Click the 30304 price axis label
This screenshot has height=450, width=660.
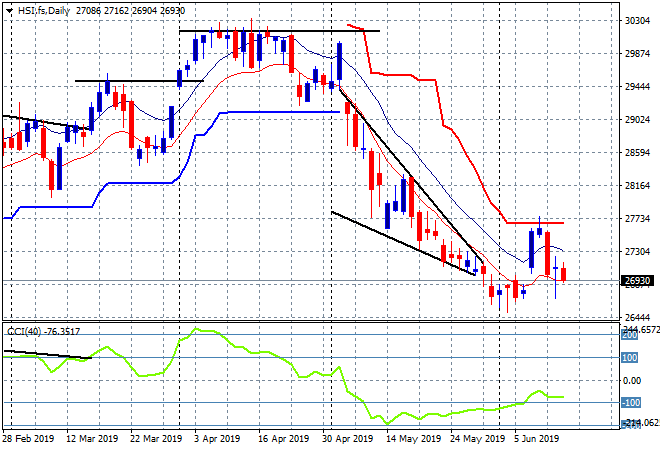637,21
